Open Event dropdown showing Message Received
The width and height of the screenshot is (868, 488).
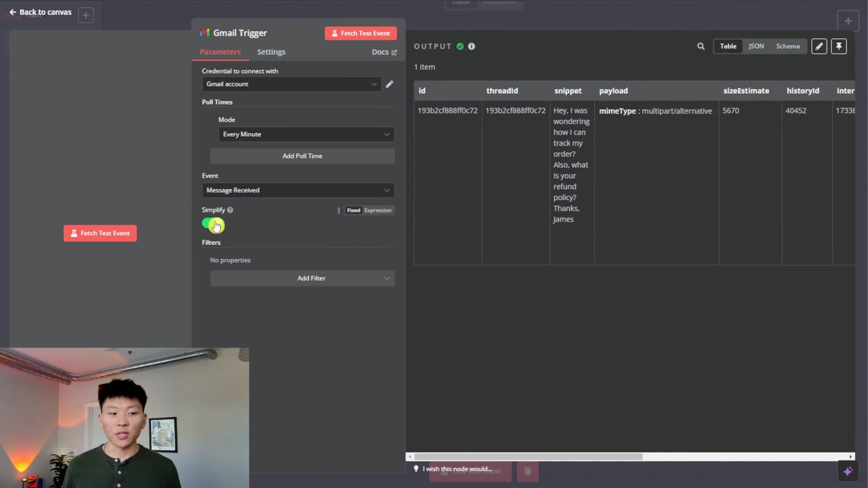coord(298,190)
